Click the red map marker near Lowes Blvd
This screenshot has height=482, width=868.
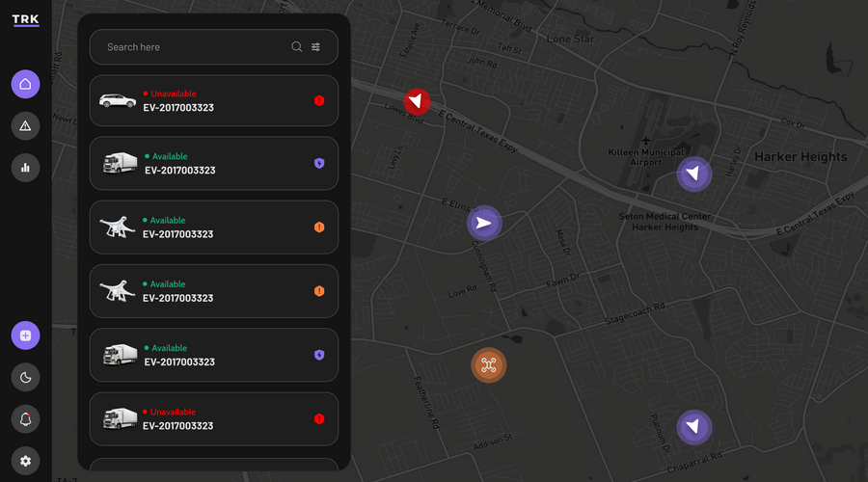click(417, 102)
